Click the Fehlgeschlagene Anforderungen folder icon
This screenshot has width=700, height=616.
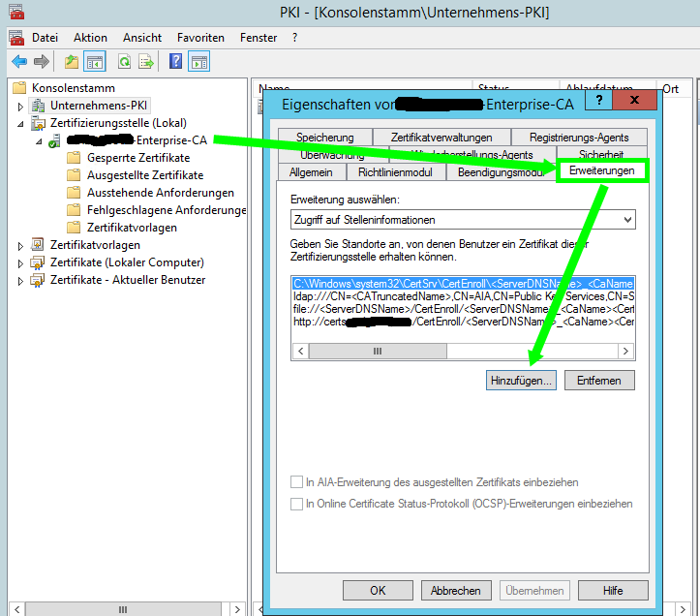[x=74, y=210]
